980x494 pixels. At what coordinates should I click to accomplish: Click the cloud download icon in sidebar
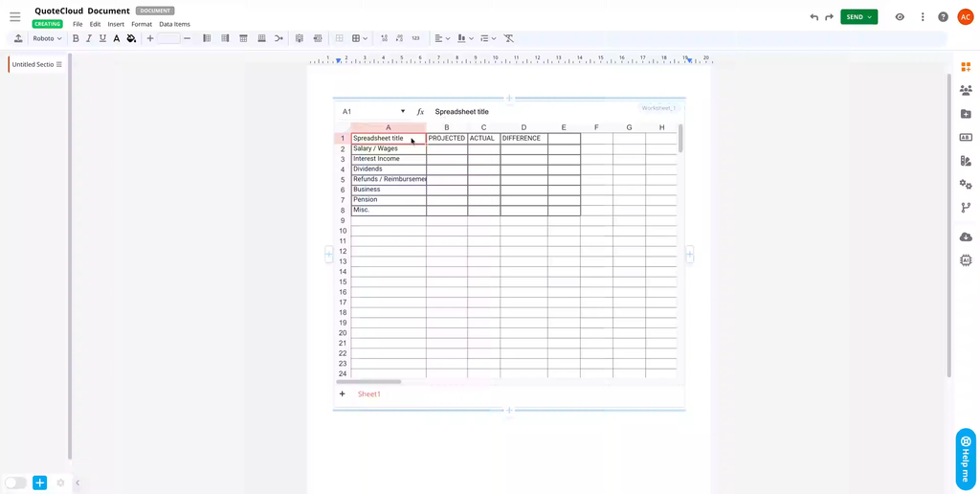tap(966, 236)
